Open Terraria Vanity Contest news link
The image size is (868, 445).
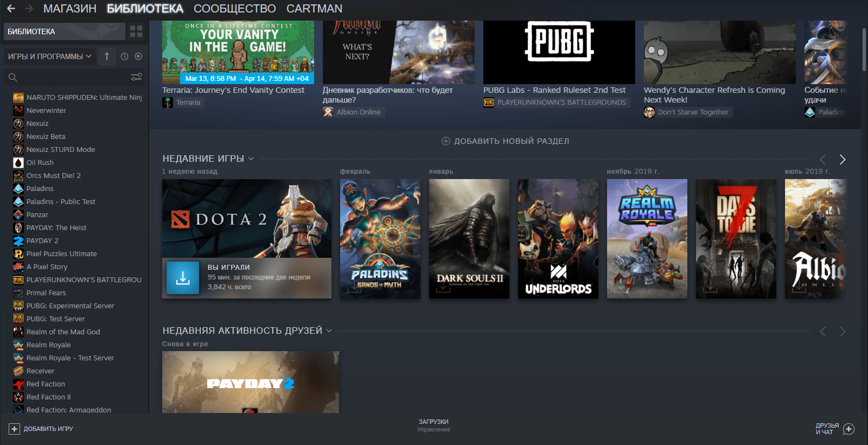click(233, 90)
